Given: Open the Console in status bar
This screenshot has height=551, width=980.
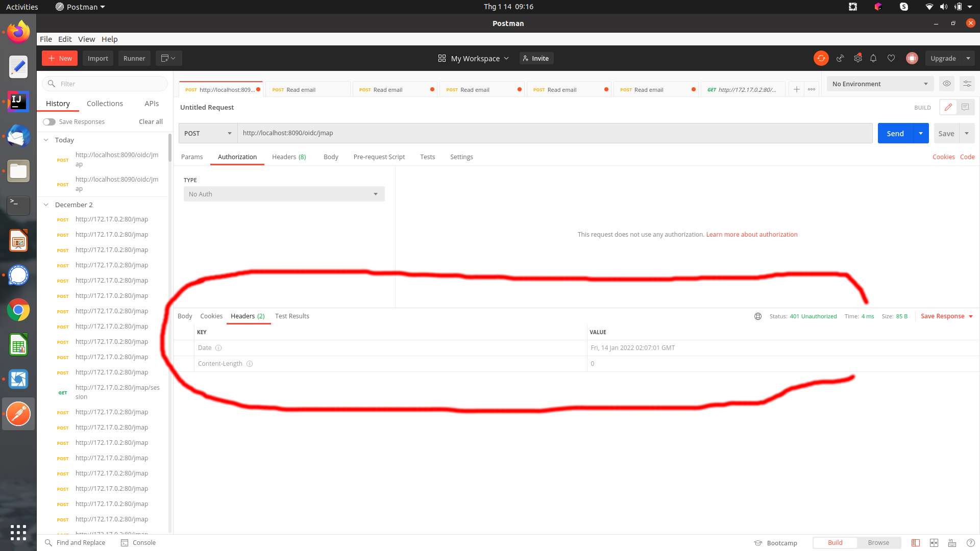Looking at the screenshot, I should [138, 542].
